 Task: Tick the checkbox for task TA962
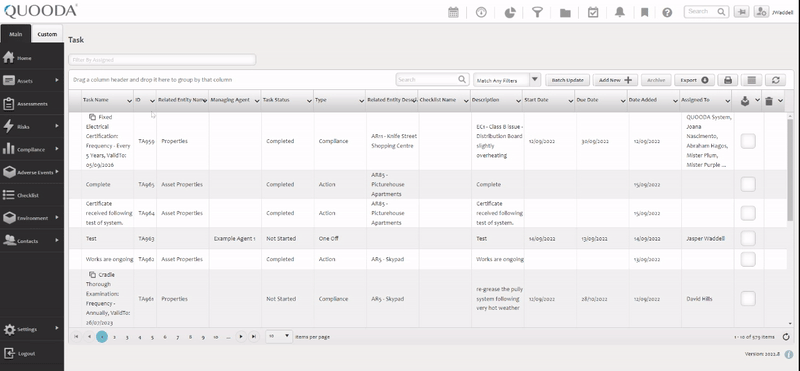747,259
